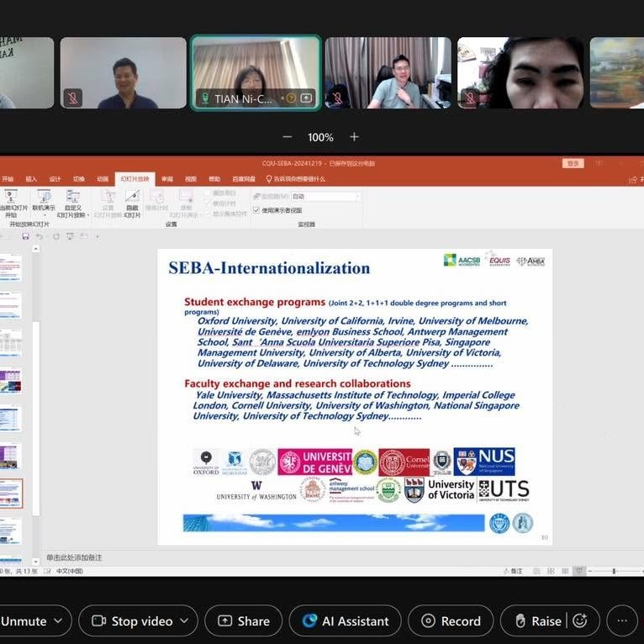Click the Share screen button
Viewport: 644px width, 644px height.
(243, 620)
